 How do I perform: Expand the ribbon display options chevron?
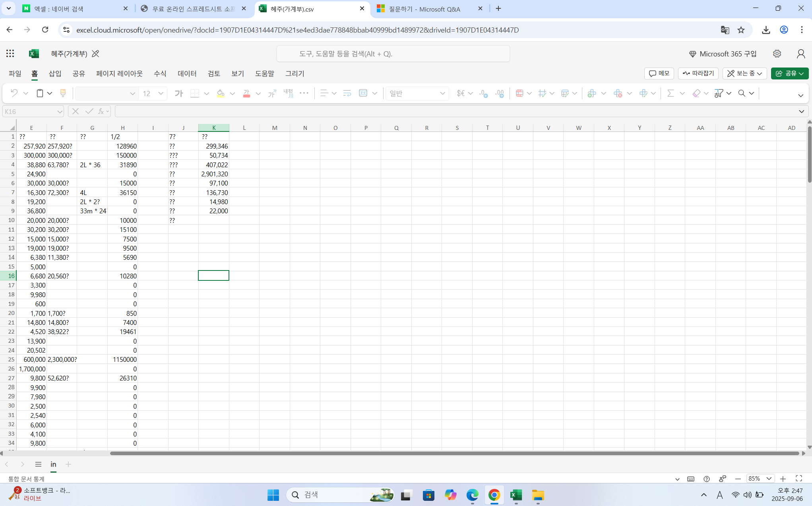point(800,95)
